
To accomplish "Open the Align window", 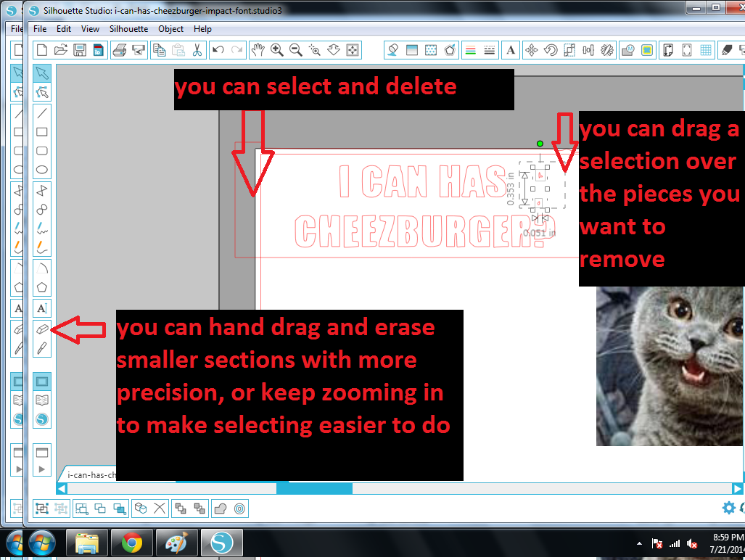I will tap(588, 50).
